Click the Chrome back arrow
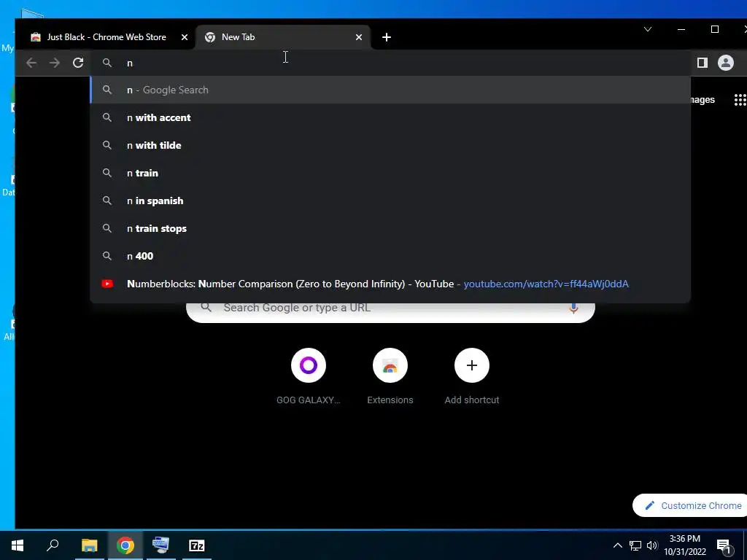This screenshot has width=747, height=560. point(31,63)
